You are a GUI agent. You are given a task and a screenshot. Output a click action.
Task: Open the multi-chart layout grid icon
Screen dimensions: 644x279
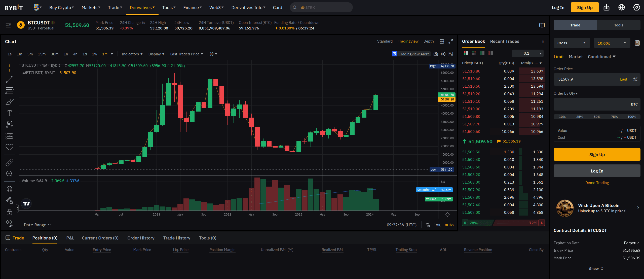(442, 41)
